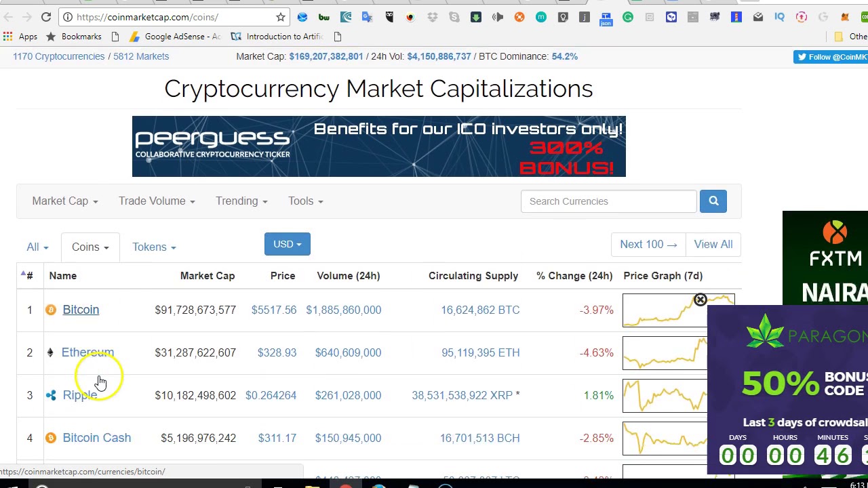Open total market cap $169,207,382,801 link

tap(326, 56)
